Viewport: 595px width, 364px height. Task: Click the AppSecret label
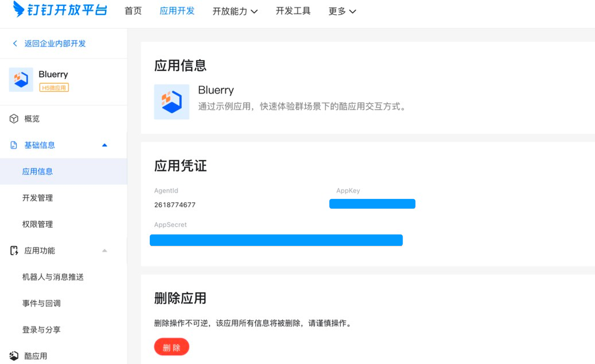(171, 225)
